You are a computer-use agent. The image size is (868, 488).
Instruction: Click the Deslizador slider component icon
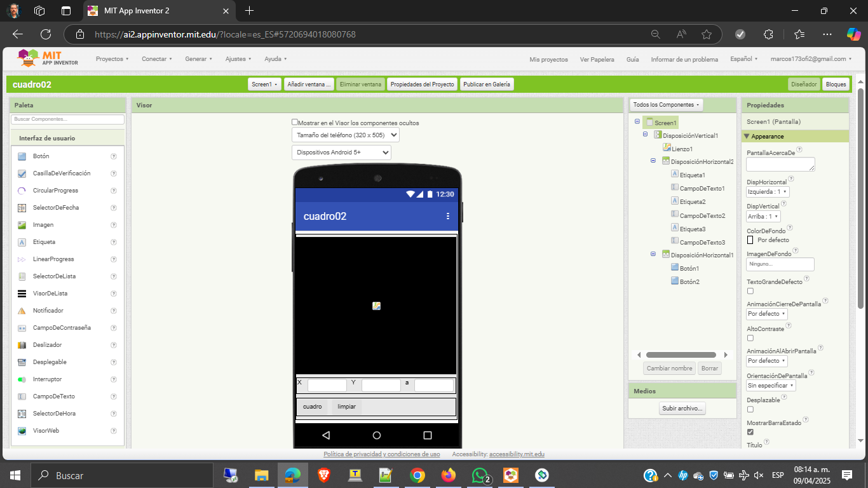pos(22,345)
